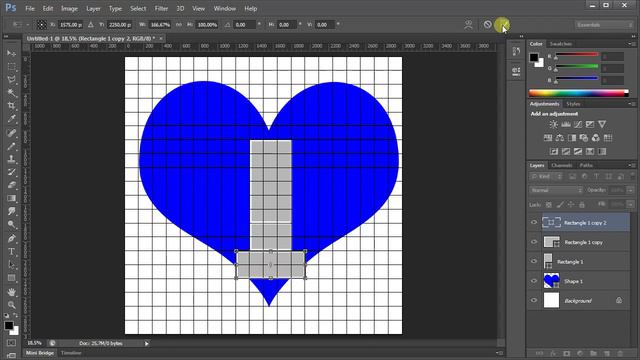The image size is (640, 360).
Task: Select the Horizontal Type tool
Action: [x=11, y=251]
